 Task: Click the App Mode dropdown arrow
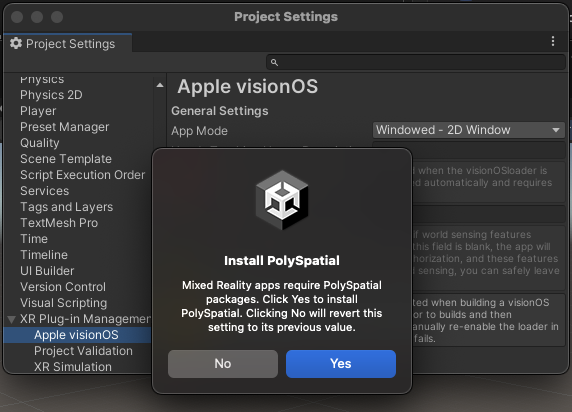pyautogui.click(x=556, y=130)
